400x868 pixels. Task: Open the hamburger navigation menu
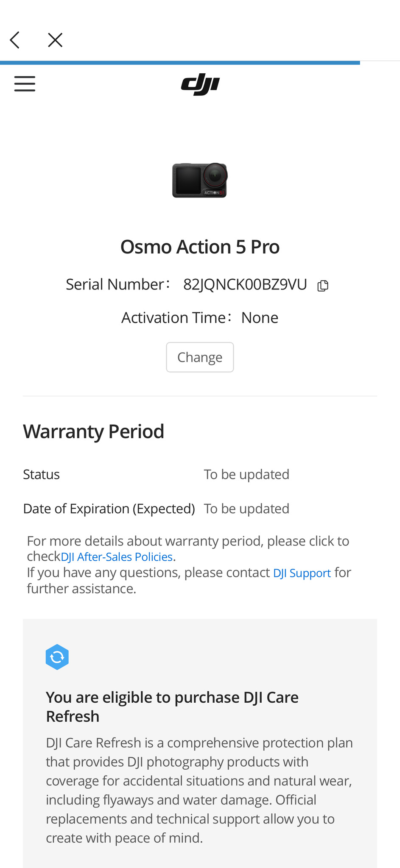pyautogui.click(x=25, y=84)
